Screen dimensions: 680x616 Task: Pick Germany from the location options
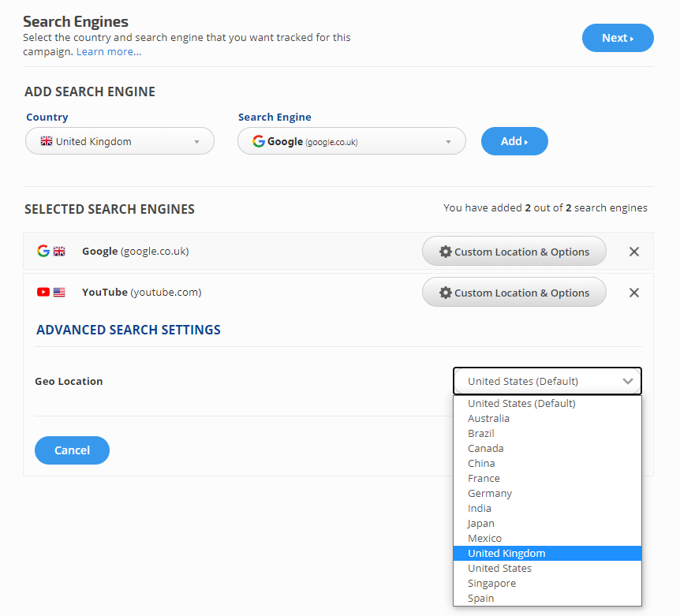[x=490, y=494]
